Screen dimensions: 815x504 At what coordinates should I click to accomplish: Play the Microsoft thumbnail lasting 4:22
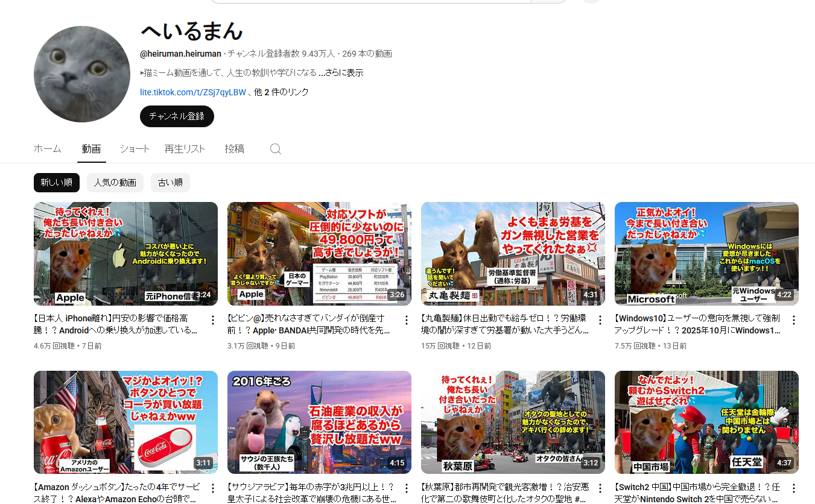coord(706,254)
